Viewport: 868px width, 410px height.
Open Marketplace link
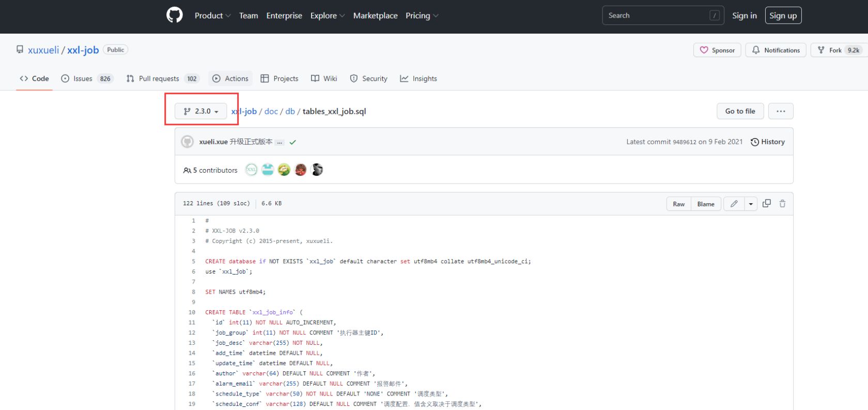coord(376,16)
